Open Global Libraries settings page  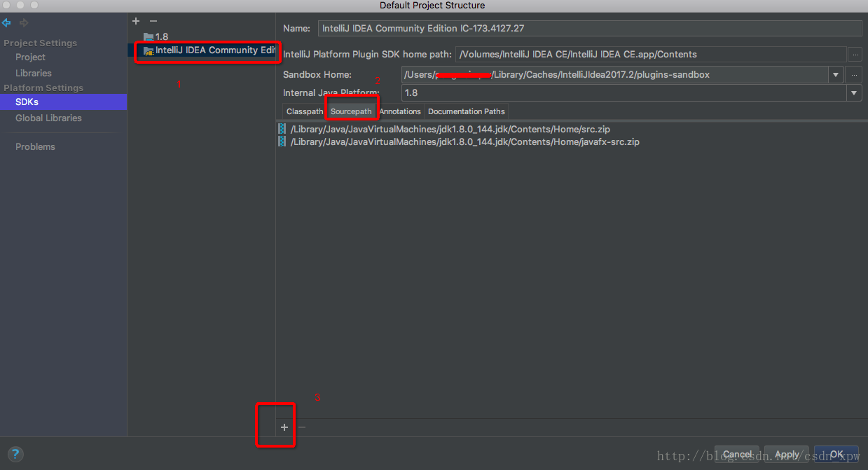click(x=48, y=118)
